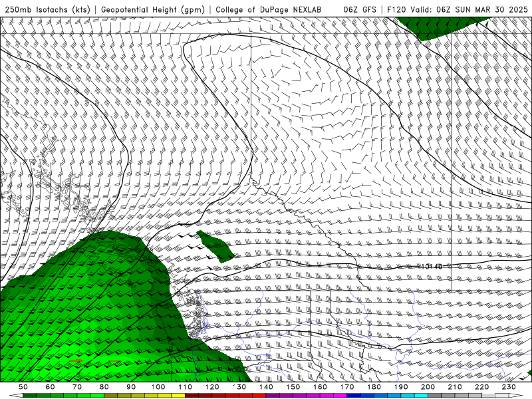Pick the deep blue swatch just after 170

click(354, 396)
